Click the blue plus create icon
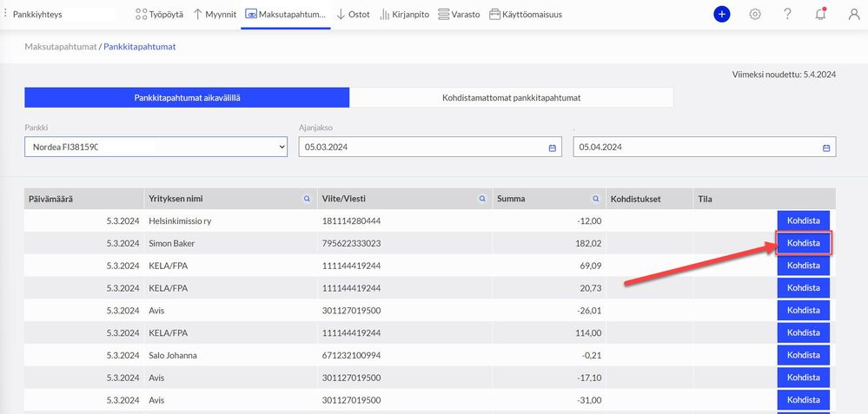The image size is (868, 414). pos(722,15)
